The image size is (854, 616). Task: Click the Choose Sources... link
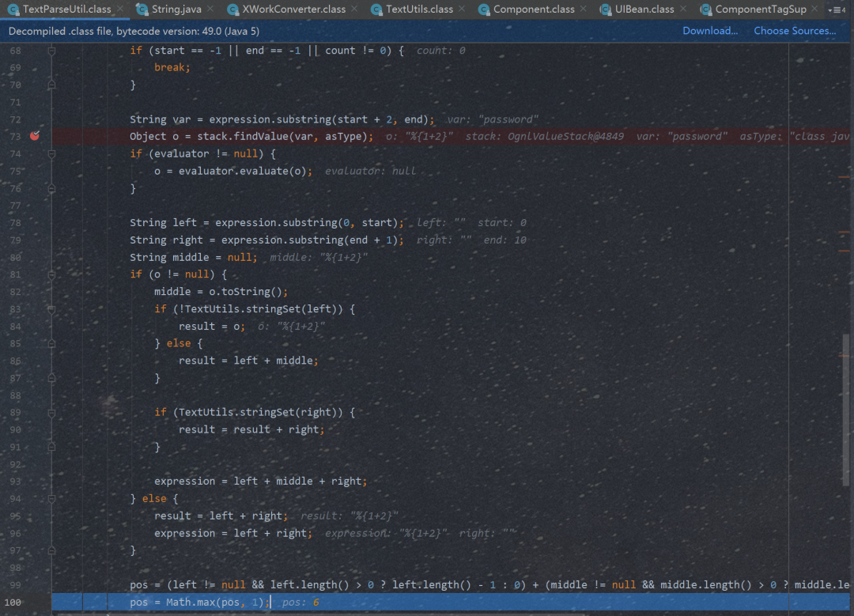[x=794, y=31]
